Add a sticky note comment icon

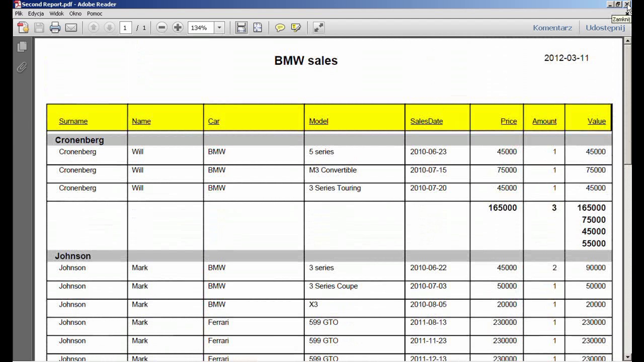coord(280,28)
